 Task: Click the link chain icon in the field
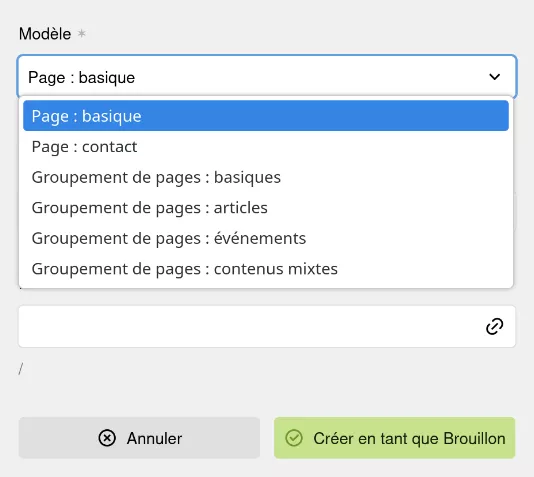pyautogui.click(x=494, y=327)
